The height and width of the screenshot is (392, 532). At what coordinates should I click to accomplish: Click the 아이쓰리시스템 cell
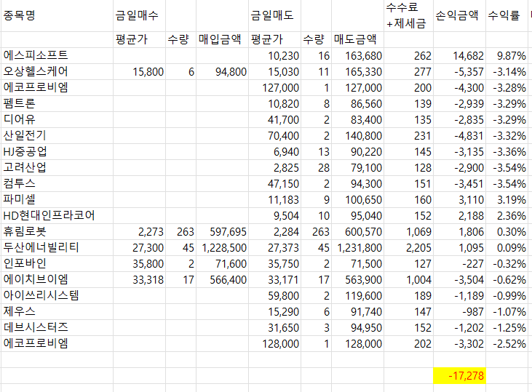(57, 295)
